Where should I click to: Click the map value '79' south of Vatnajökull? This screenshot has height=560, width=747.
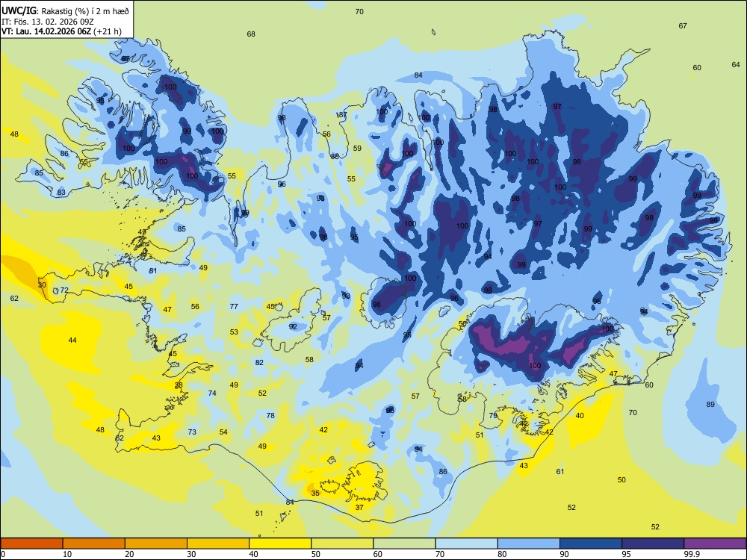(x=493, y=415)
